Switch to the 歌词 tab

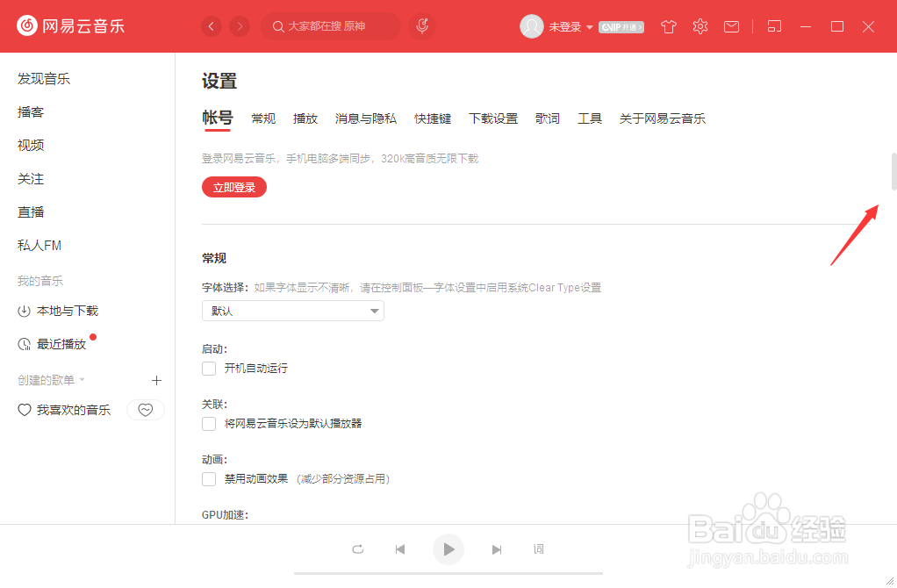click(x=548, y=118)
